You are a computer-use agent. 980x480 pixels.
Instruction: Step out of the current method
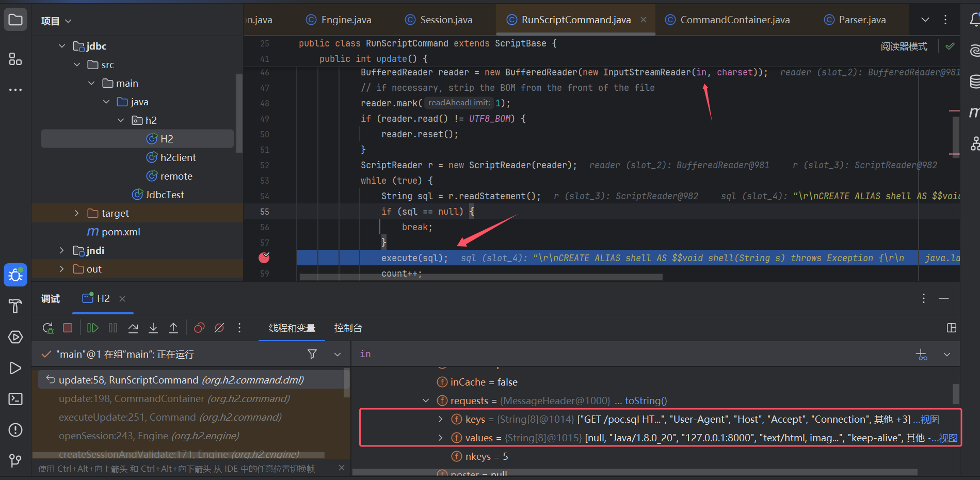point(173,328)
